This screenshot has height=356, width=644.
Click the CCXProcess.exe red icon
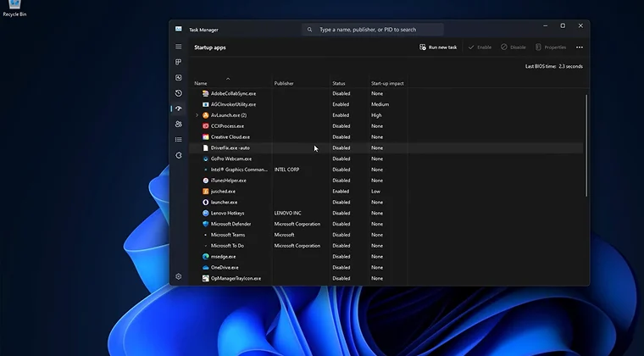[205, 126]
